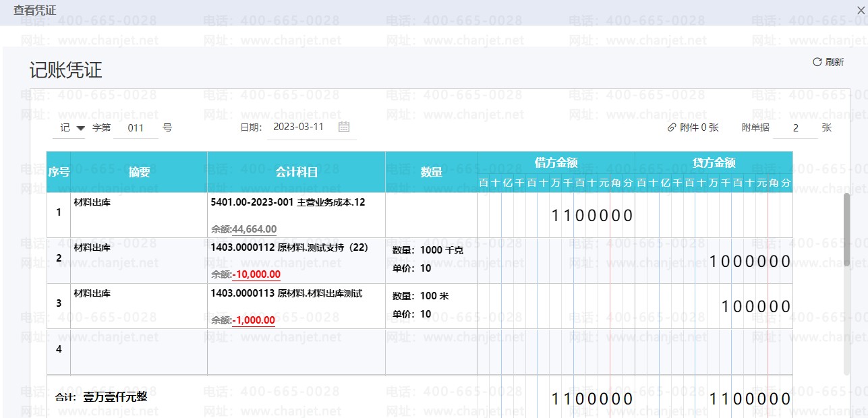868x418 pixels.
Task: Click row 3 credit amount 100000
Action: [x=756, y=307]
